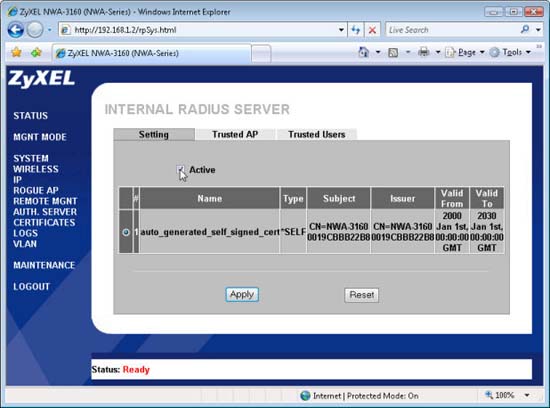The width and height of the screenshot is (550, 408).
Task: Click the ZyXEL logo
Action: 41,79
